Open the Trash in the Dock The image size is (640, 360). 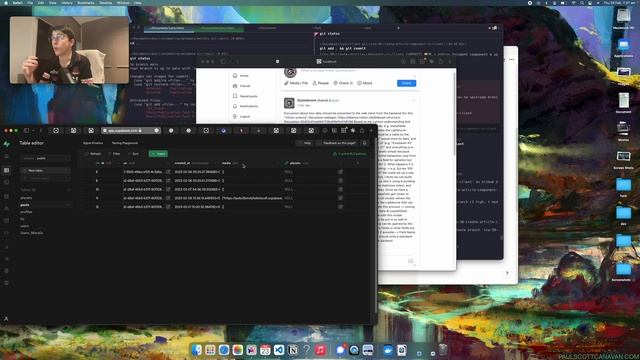pyautogui.click(x=443, y=350)
